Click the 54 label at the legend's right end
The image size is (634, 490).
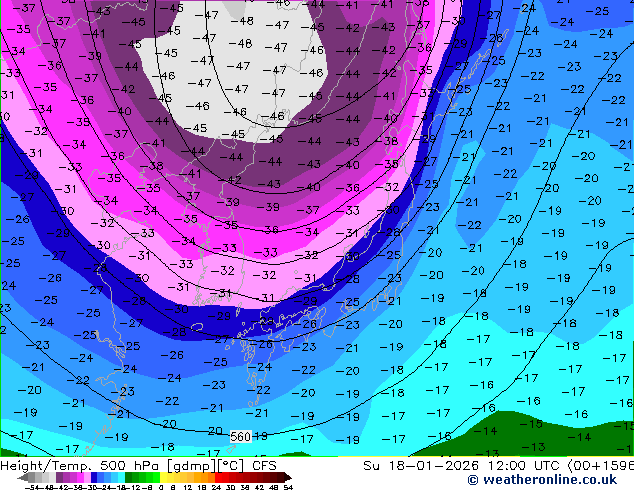click(288, 488)
